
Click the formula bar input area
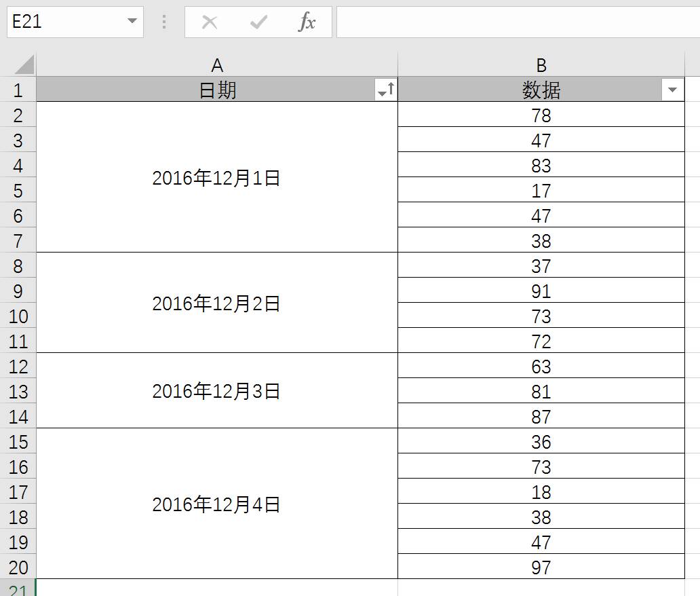pyautogui.click(x=518, y=22)
